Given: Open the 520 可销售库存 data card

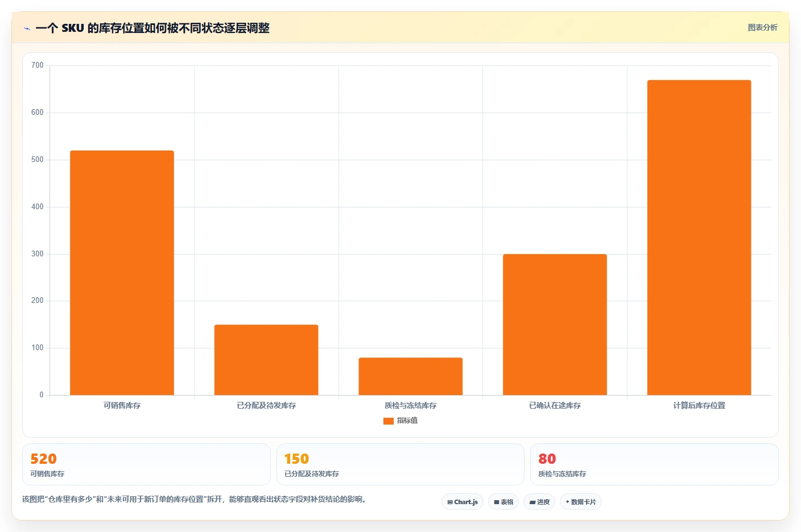Looking at the screenshot, I should (x=146, y=464).
